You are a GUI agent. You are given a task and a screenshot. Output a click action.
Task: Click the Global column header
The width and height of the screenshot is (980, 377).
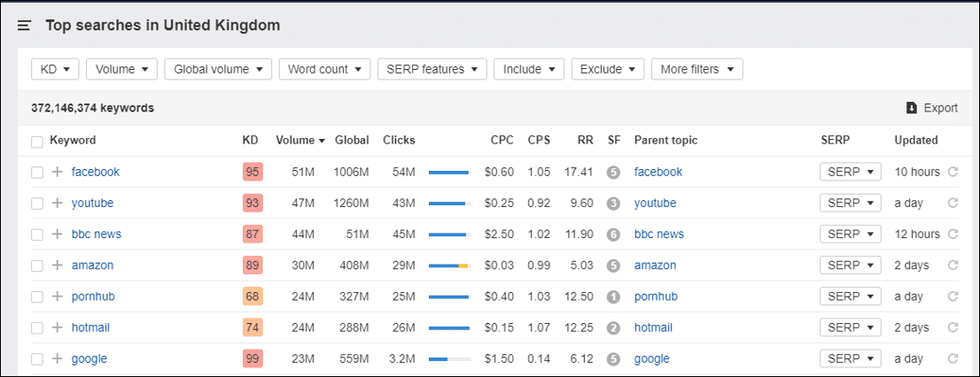click(352, 141)
